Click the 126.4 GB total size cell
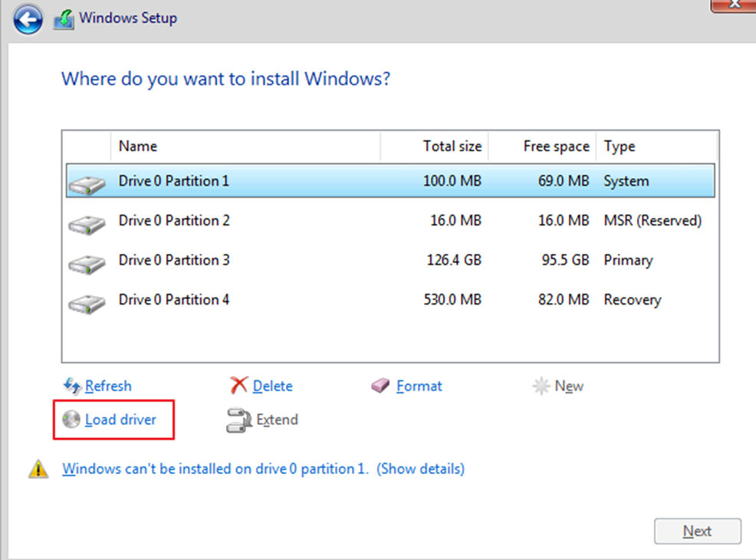Viewport: 756px width, 560px height. click(454, 260)
